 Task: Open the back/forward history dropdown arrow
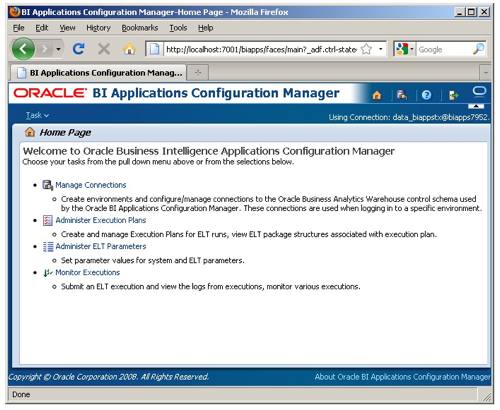(x=58, y=49)
